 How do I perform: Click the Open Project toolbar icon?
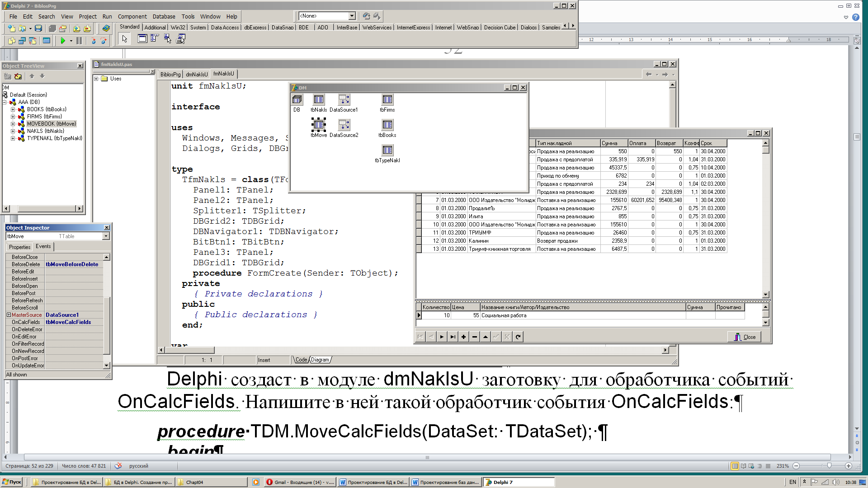click(x=63, y=28)
